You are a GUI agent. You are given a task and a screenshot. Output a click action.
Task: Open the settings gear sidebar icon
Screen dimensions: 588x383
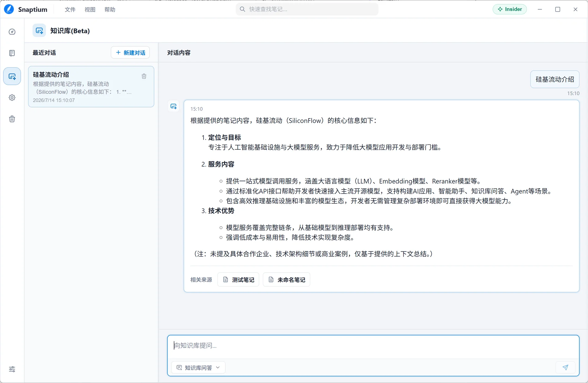click(12, 98)
